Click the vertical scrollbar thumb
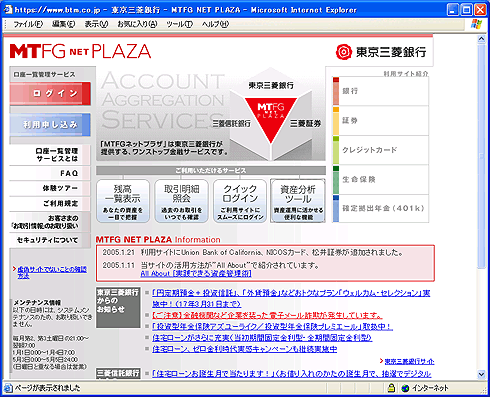 point(481,156)
